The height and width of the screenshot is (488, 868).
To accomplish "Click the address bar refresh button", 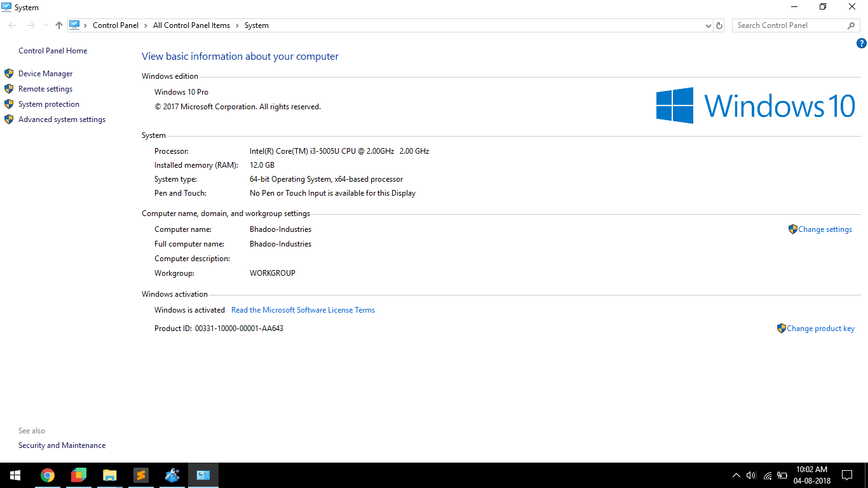I will pos(719,25).
